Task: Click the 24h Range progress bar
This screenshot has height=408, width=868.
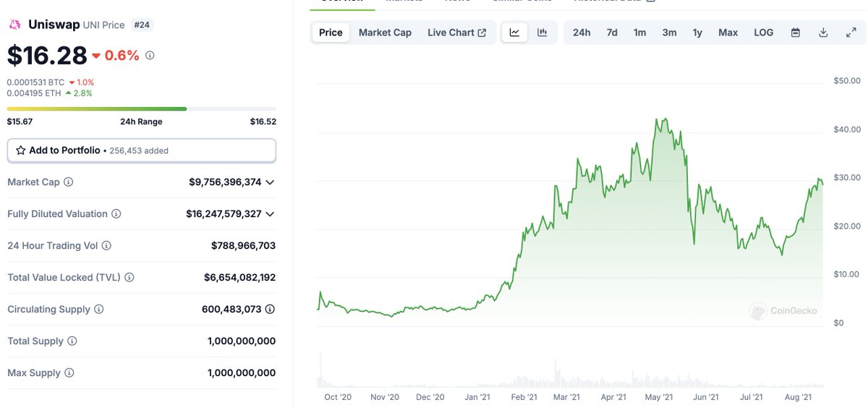Action: click(x=142, y=109)
